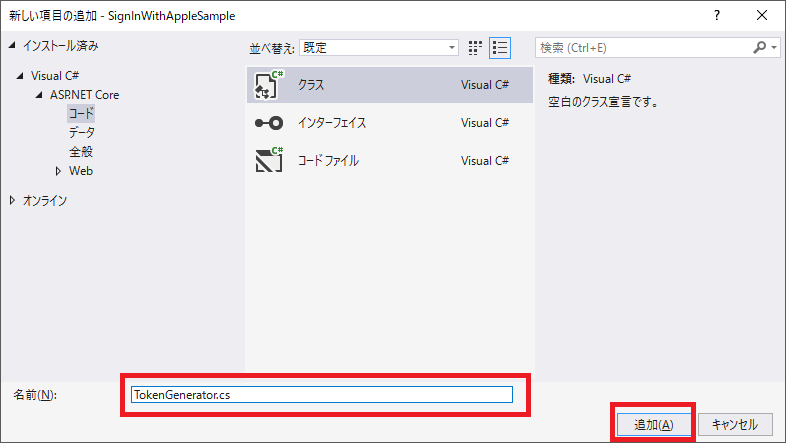Viewport: 786px width, 443px height.
Task: Expand the Web tree node
Action: tap(58, 171)
